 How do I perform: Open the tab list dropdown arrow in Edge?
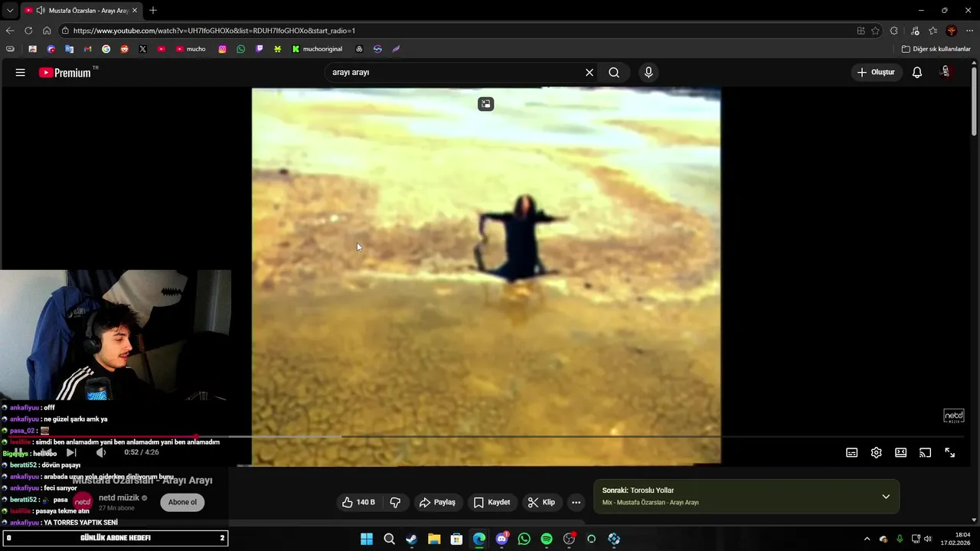point(10,10)
